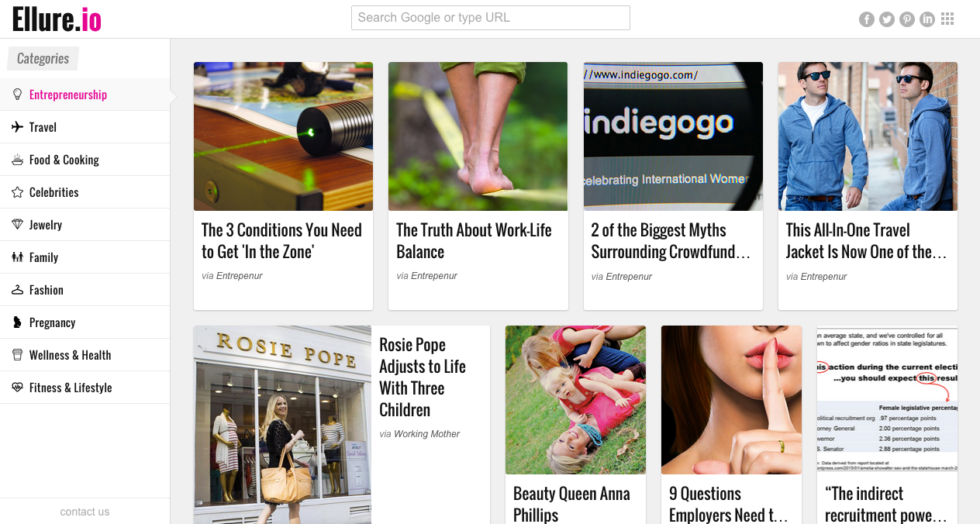The image size is (980, 524).
Task: Go to Wellness & Health category
Action: (85, 355)
